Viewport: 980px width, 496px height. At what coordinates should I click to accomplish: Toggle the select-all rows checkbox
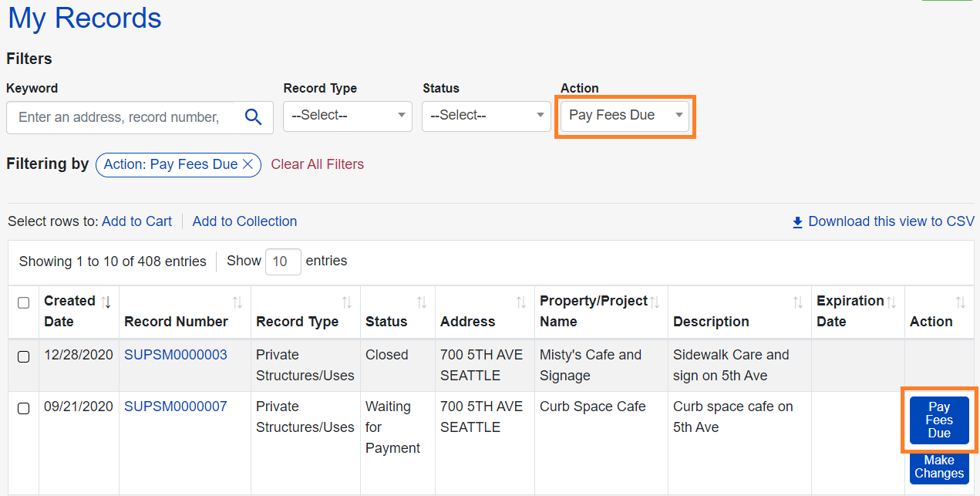(24, 303)
